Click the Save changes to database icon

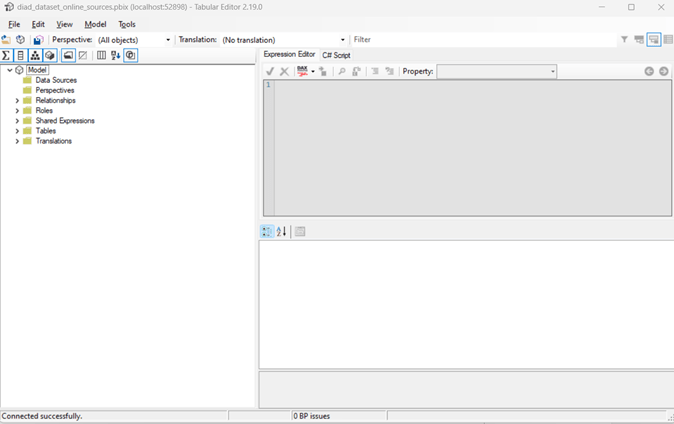[x=38, y=40]
